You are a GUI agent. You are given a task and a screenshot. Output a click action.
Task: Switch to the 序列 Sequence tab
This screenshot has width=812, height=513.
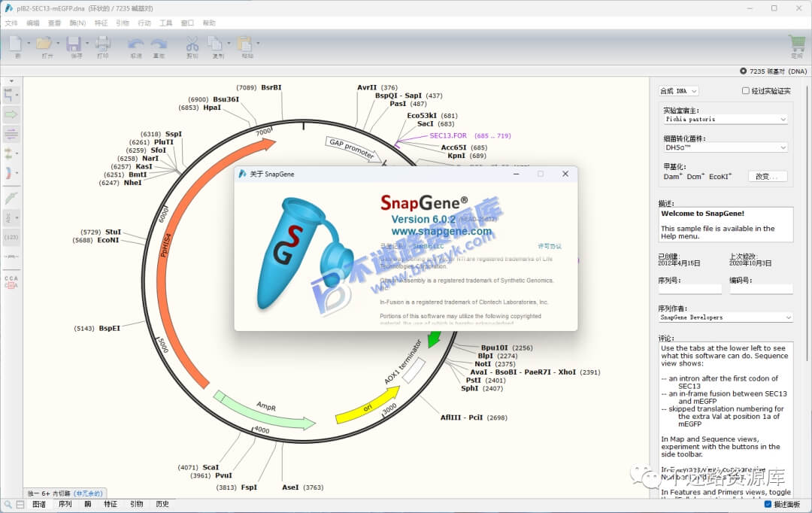click(x=65, y=504)
